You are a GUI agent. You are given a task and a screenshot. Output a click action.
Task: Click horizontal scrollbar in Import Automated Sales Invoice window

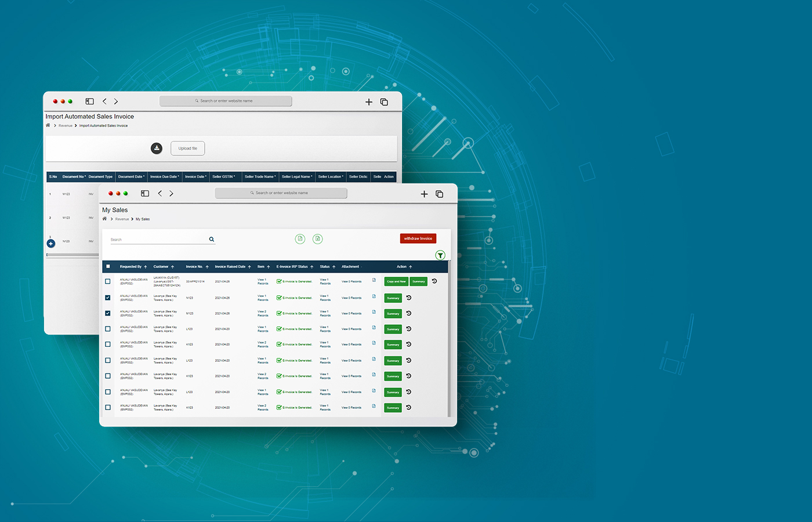(72, 255)
